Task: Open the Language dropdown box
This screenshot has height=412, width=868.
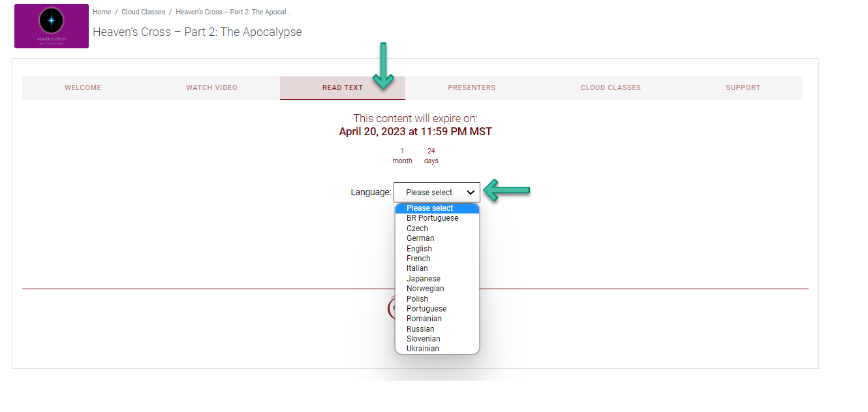Action: (437, 193)
